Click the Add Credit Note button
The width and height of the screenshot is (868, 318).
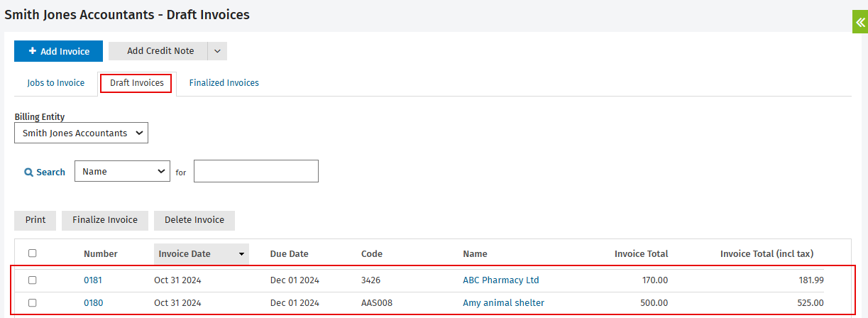tap(158, 51)
